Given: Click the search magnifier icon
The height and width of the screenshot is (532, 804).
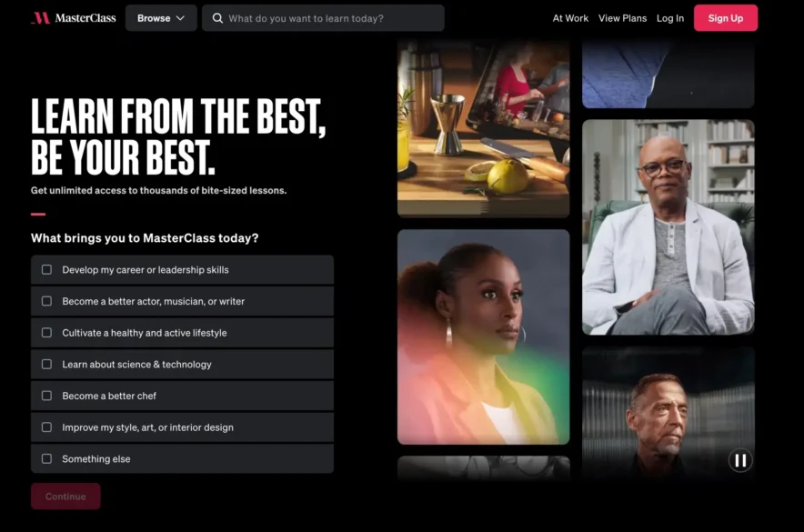Looking at the screenshot, I should (x=217, y=18).
